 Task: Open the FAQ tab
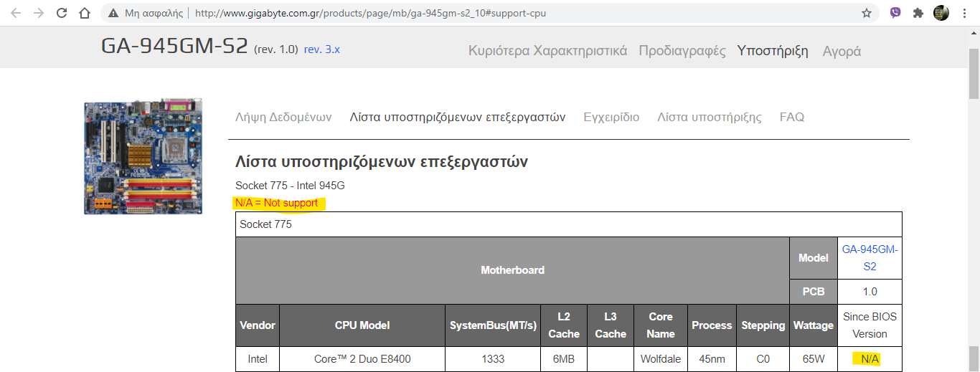tap(792, 117)
